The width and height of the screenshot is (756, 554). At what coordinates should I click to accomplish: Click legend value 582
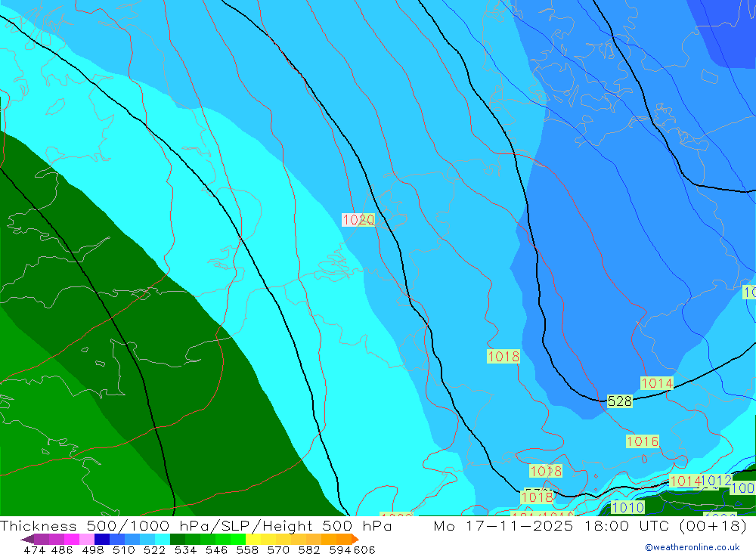tap(308, 550)
